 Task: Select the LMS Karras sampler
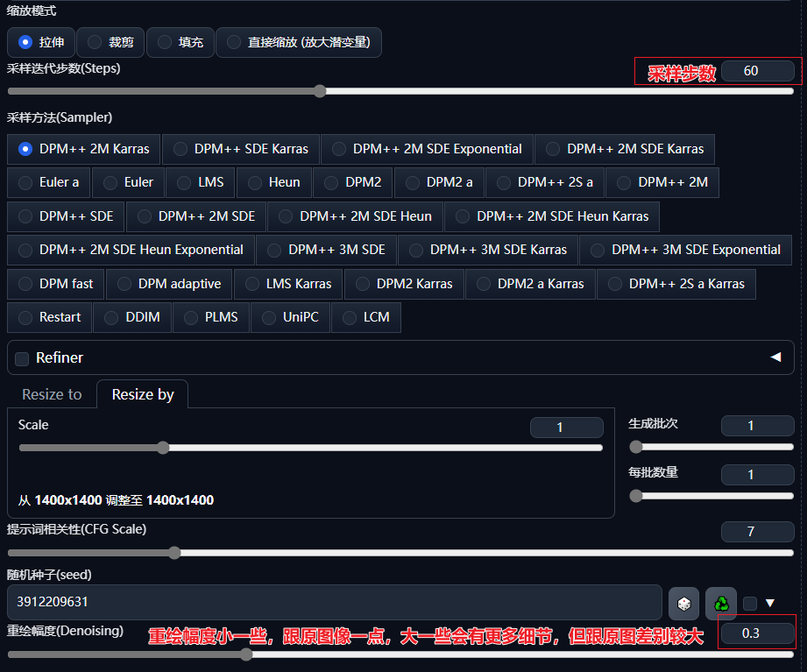point(288,284)
